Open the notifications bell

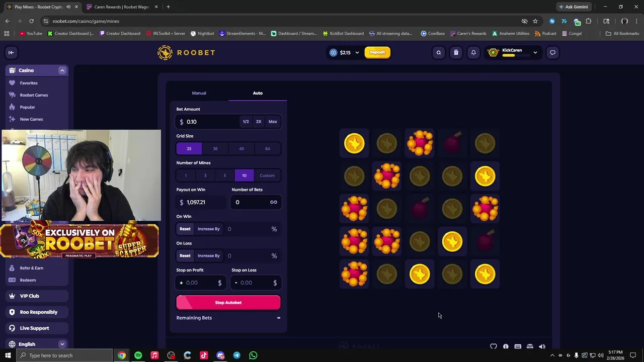click(x=473, y=52)
